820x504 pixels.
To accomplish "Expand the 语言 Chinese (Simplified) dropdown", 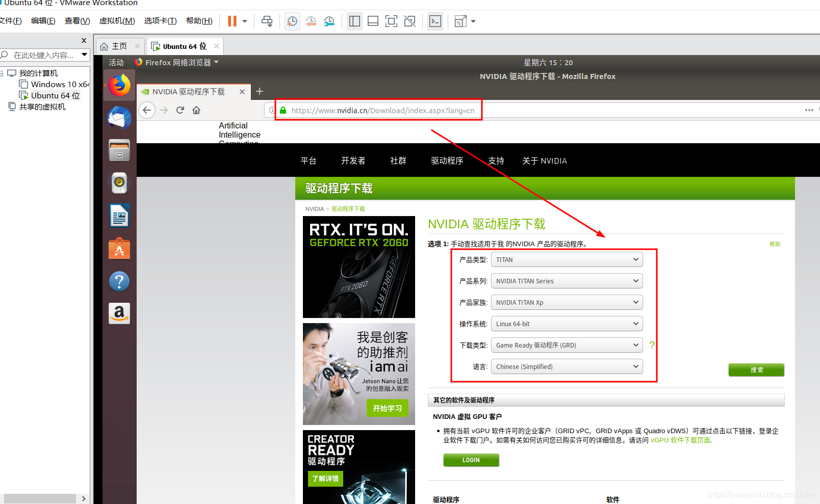I will (x=567, y=366).
